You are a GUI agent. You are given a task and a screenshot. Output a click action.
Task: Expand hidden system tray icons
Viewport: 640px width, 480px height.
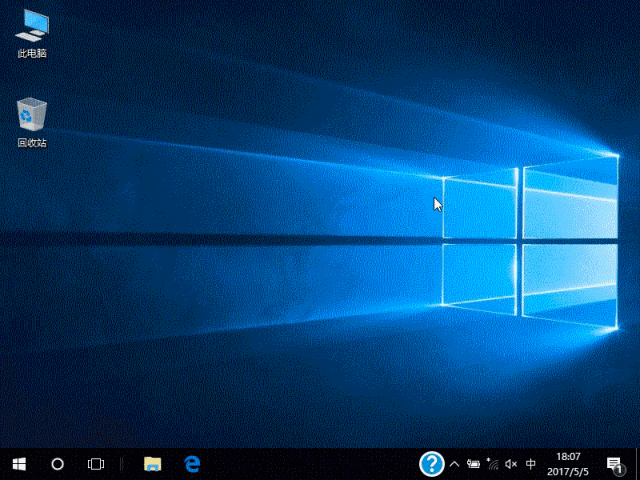coord(454,464)
